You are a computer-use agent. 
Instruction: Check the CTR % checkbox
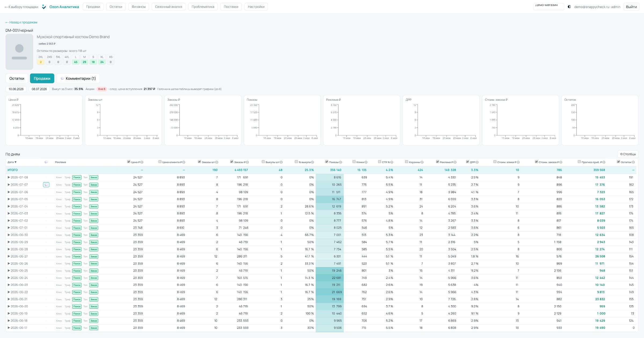click(379, 162)
